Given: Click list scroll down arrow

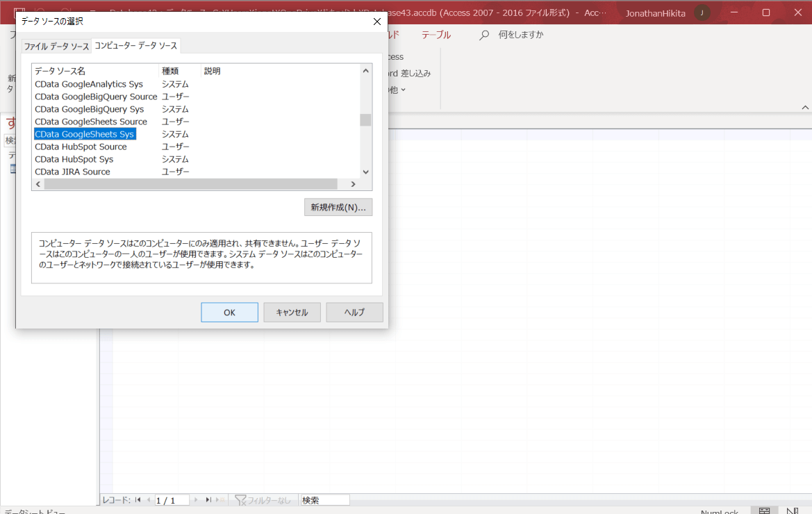Looking at the screenshot, I should 365,172.
